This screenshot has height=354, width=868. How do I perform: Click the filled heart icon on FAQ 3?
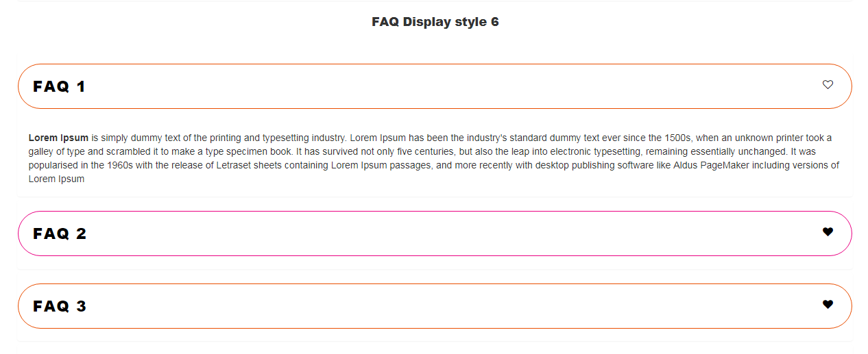pos(828,305)
